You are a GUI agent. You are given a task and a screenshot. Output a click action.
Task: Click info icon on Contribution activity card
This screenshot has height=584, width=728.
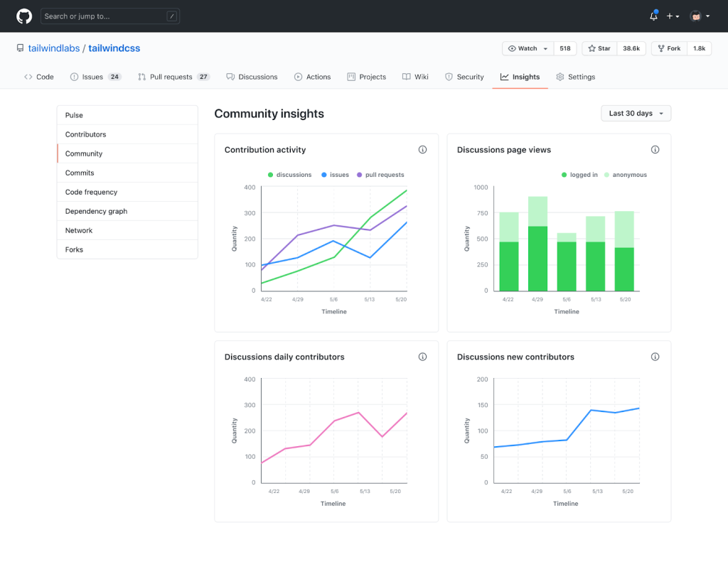pos(422,150)
